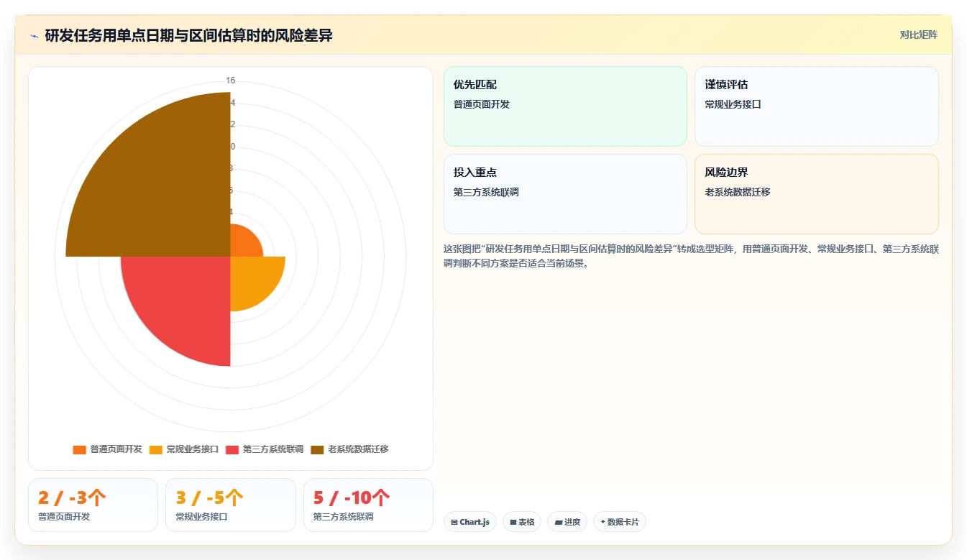The image size is (967, 560).
Task: Click the chart axis label 16
Action: point(231,81)
